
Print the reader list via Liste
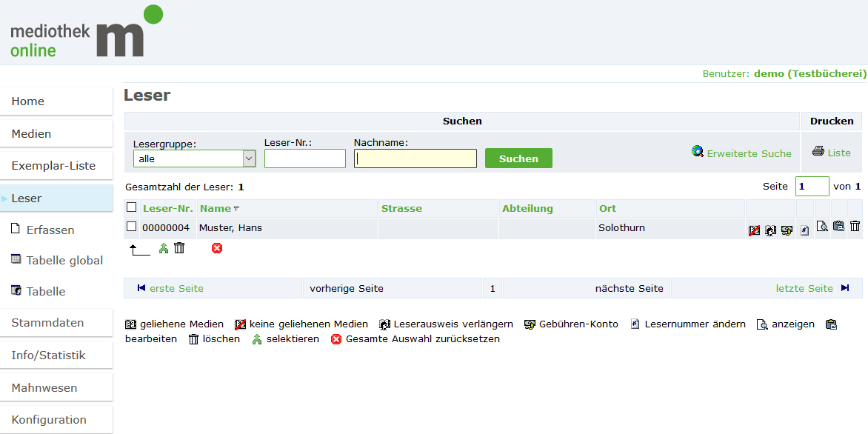click(838, 153)
